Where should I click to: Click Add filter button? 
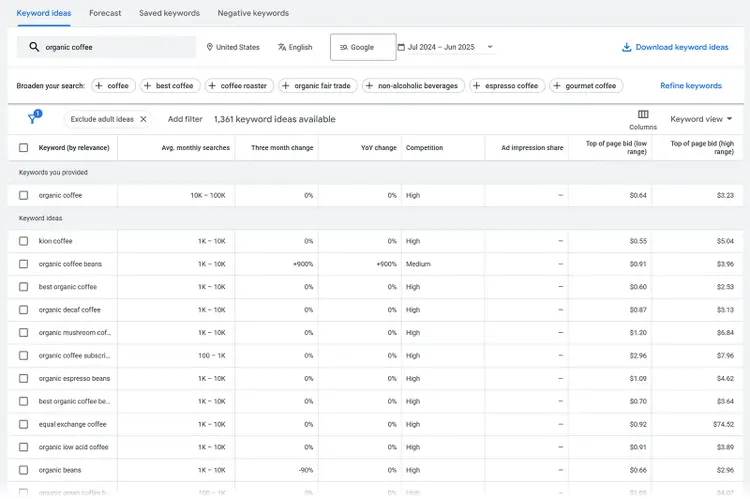click(185, 119)
